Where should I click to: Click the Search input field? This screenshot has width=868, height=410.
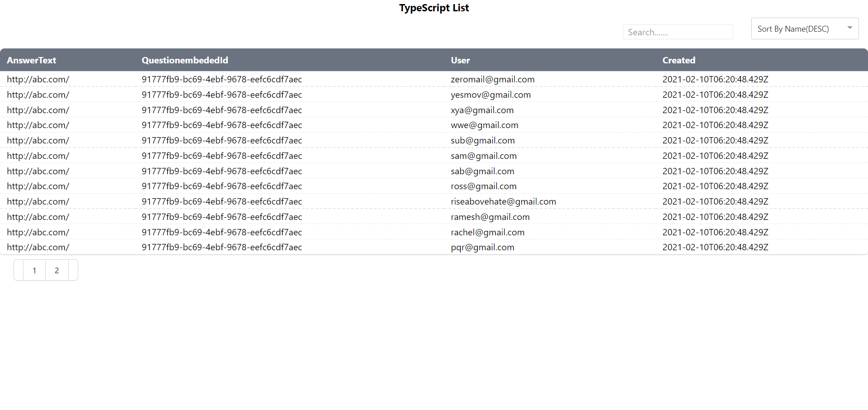678,32
